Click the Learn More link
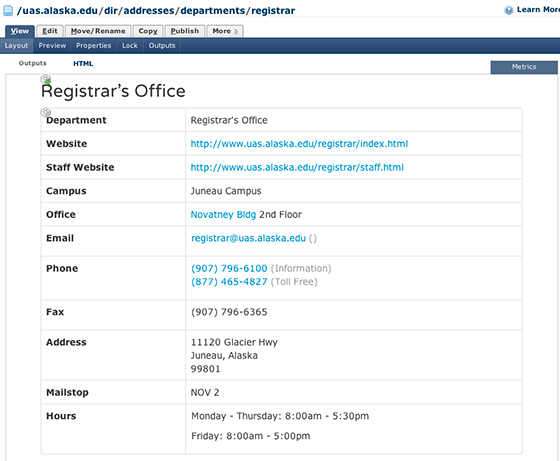The height and width of the screenshot is (461, 560). pos(538,10)
